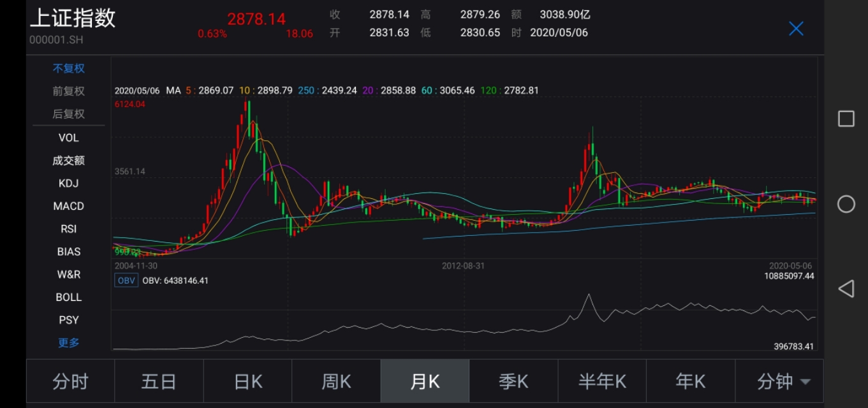Select the VOL volume indicator
Screen dimensions: 868x408
point(68,137)
